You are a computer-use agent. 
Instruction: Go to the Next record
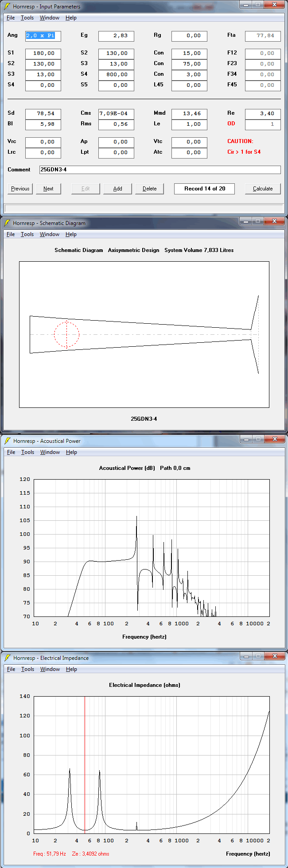coord(48,189)
